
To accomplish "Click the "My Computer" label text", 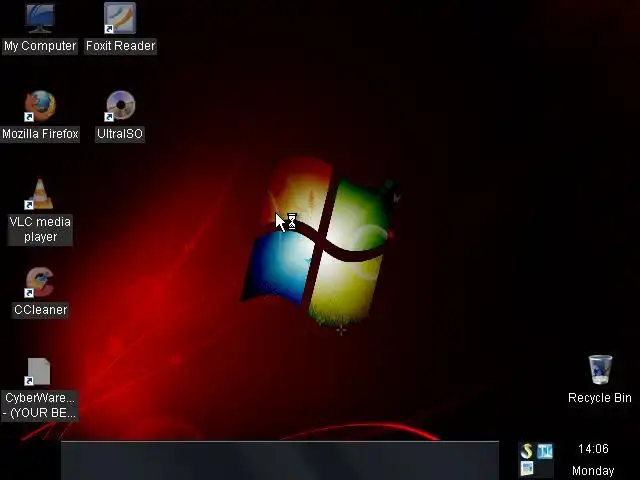I will (x=40, y=46).
